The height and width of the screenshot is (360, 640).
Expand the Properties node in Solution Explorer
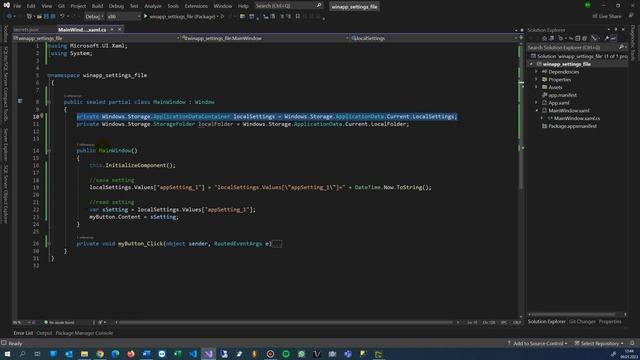point(536,80)
